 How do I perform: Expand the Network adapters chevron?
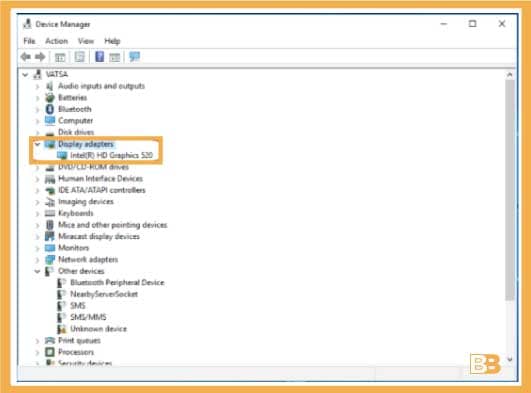tap(37, 260)
